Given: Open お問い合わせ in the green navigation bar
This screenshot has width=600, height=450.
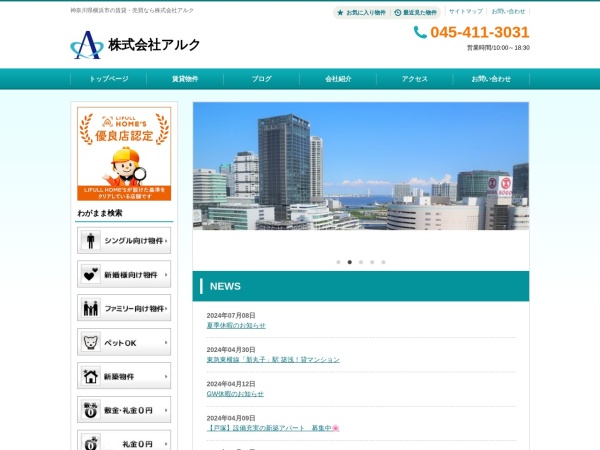Looking at the screenshot, I should point(491,79).
